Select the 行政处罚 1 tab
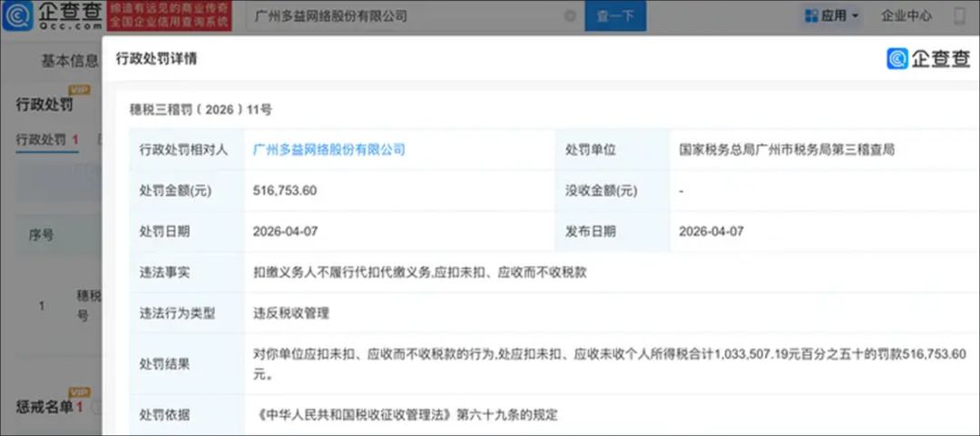The height and width of the screenshot is (436, 980). (x=47, y=140)
